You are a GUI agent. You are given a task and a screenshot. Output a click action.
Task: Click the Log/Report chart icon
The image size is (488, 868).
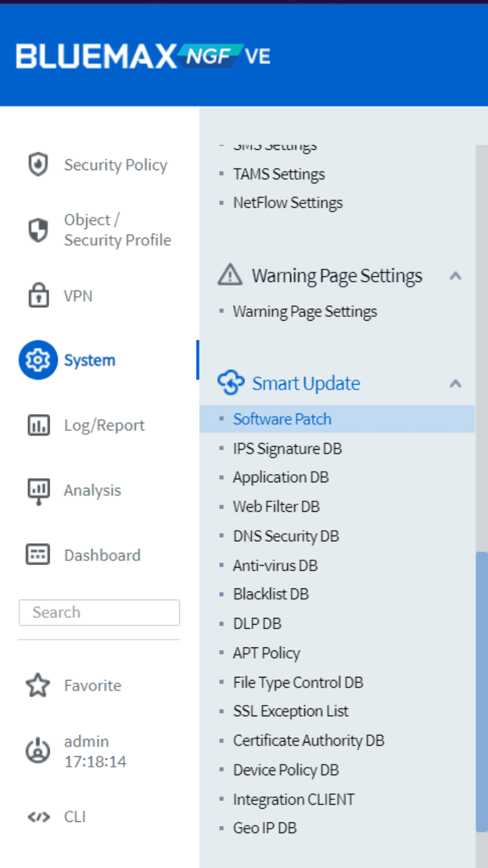click(38, 425)
